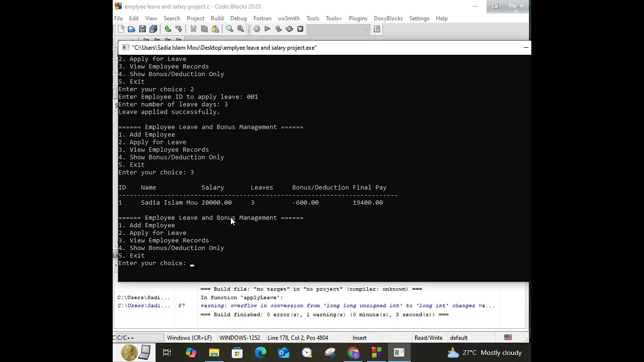The width and height of the screenshot is (644, 362).
Task: Click the New file toolbar icon
Action: pyautogui.click(x=121, y=29)
